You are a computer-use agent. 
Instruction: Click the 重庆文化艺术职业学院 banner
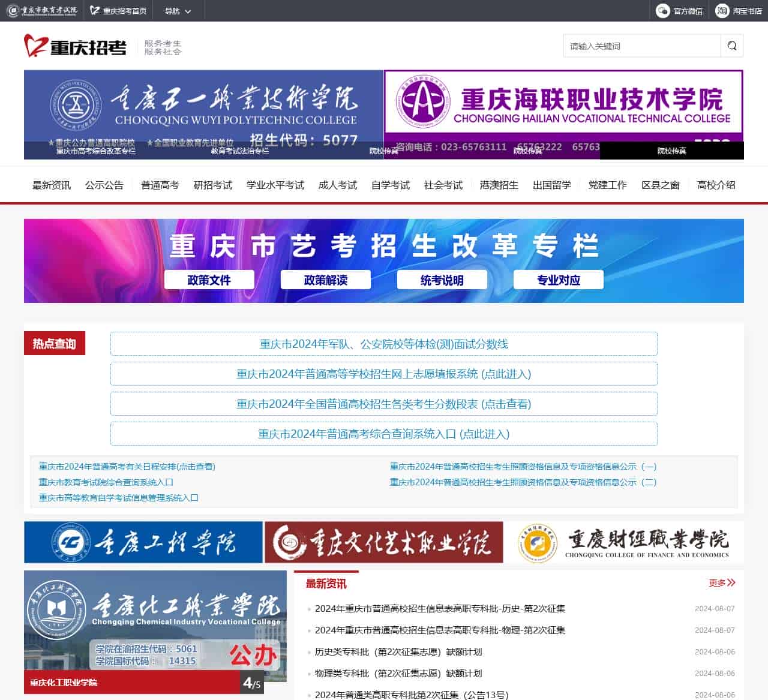click(384, 542)
